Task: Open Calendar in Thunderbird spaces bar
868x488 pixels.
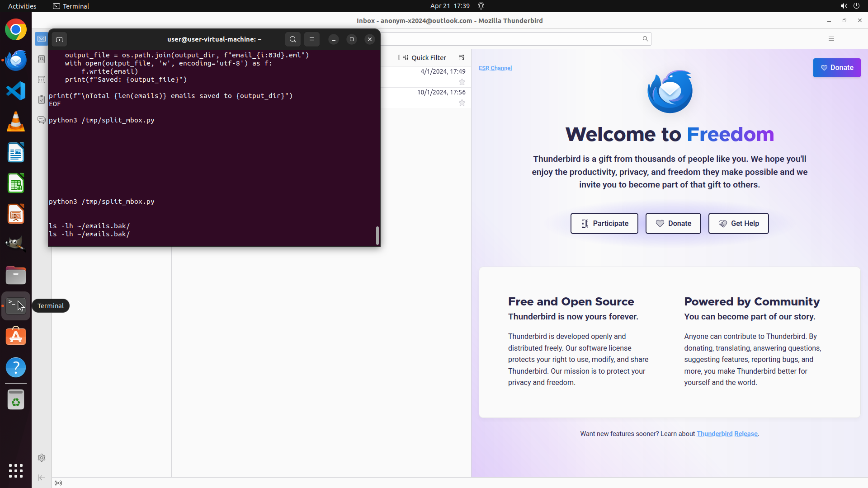Action: [42, 80]
